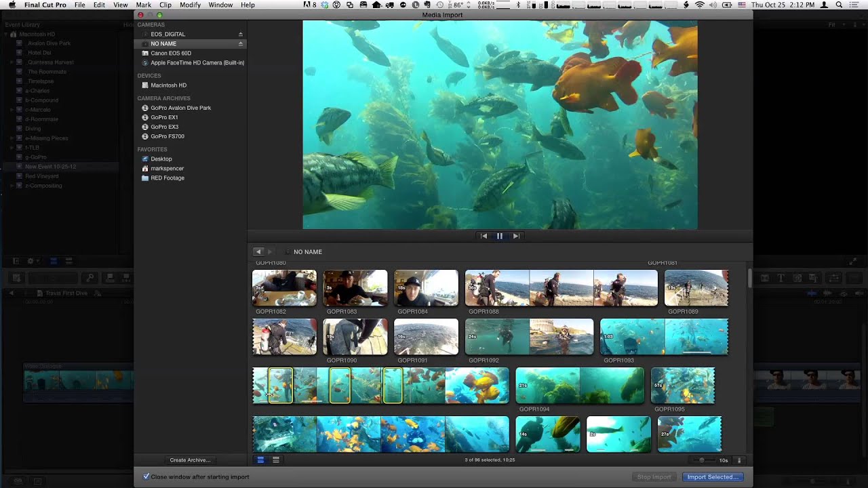Click Import Selected button
The image size is (868, 488).
[x=713, y=477]
